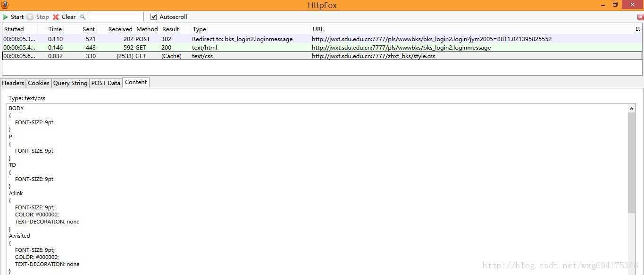This screenshot has width=644, height=275.
Task: Switch to the Headers tab
Action: click(13, 83)
